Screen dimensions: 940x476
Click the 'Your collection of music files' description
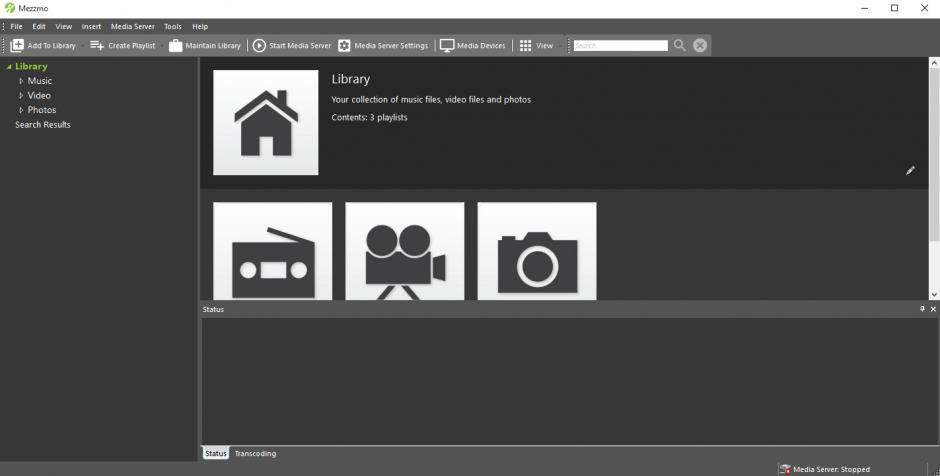click(431, 100)
